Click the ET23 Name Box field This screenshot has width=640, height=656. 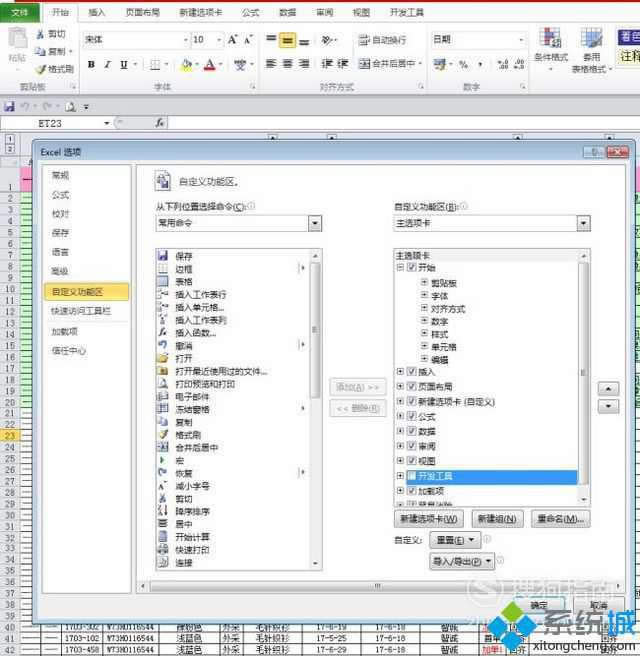click(x=50, y=123)
